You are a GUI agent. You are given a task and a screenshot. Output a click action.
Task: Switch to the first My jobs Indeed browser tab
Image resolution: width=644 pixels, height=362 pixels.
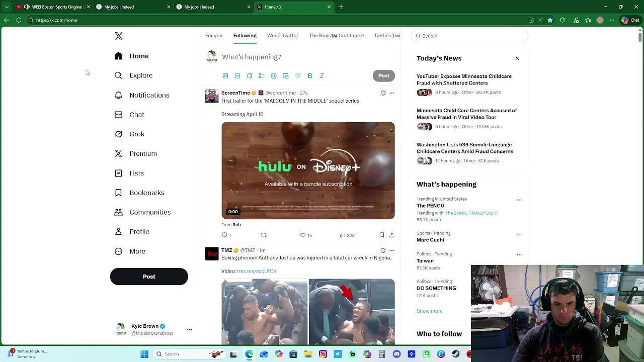pyautogui.click(x=133, y=7)
